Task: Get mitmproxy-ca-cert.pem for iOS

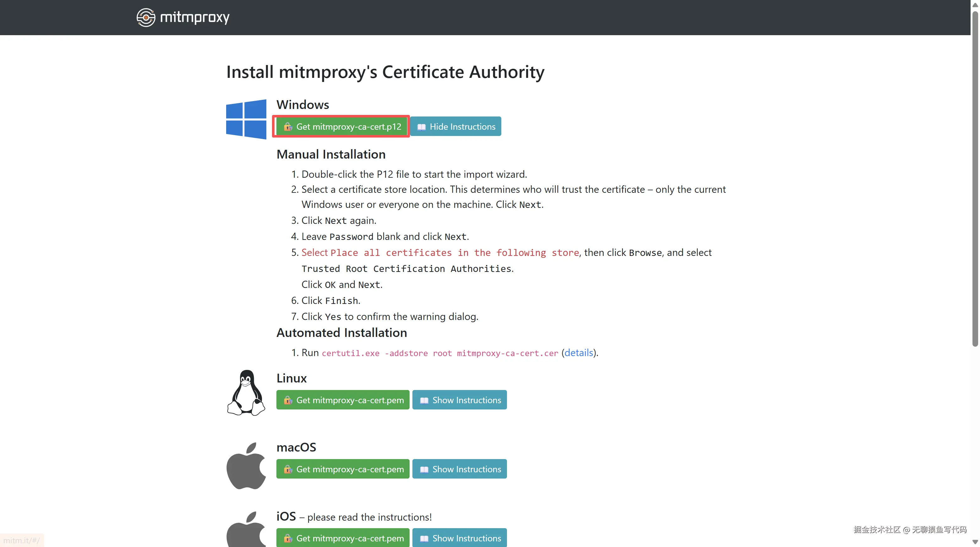Action: (x=343, y=538)
